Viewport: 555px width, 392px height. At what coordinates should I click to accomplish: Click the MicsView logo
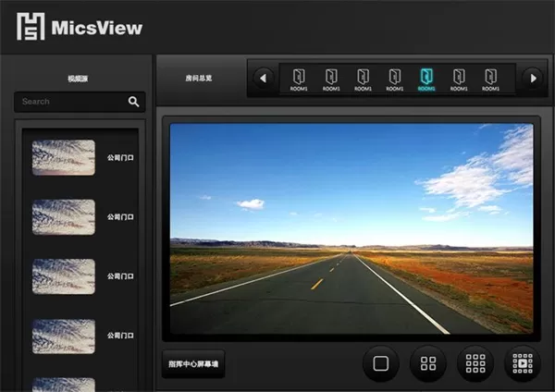click(x=80, y=27)
